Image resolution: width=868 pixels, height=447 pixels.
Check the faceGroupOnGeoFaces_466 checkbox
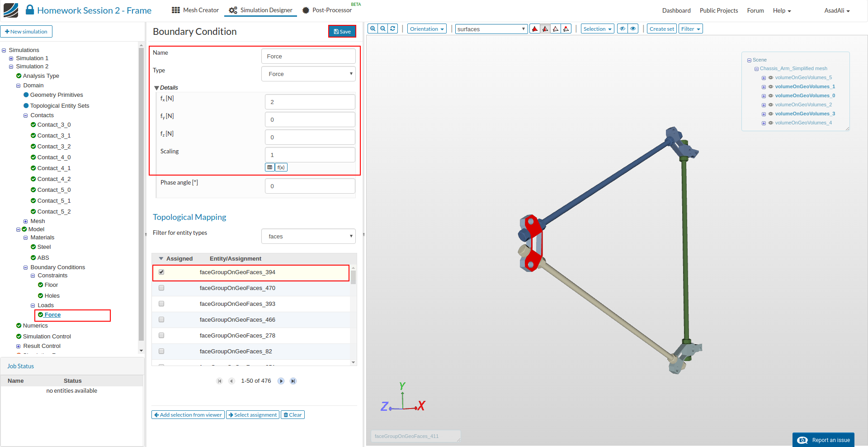[x=161, y=320]
